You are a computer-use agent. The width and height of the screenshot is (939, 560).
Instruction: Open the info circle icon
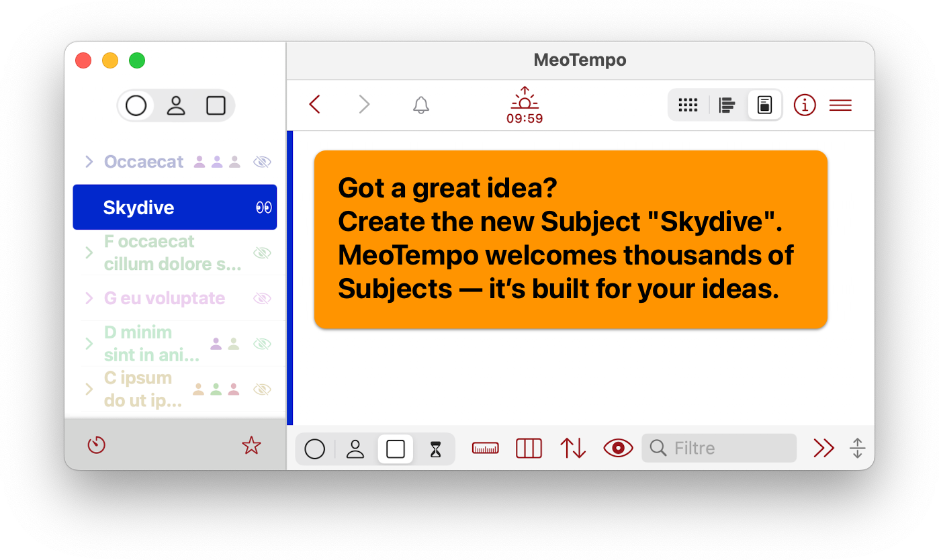coord(804,105)
